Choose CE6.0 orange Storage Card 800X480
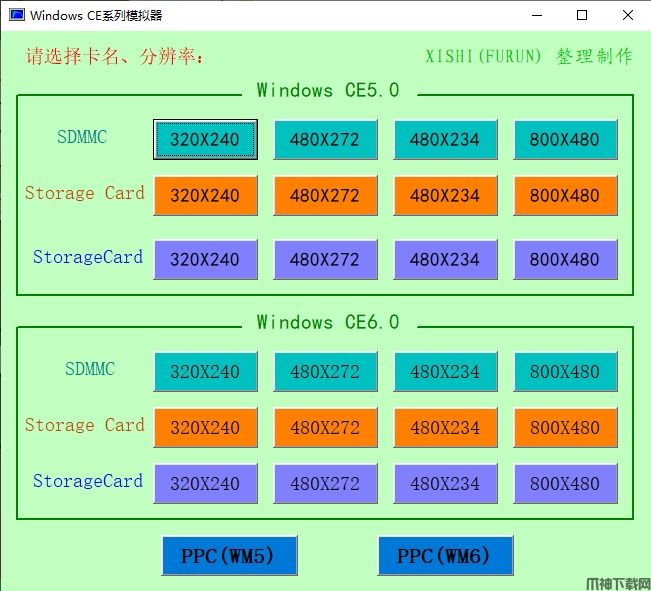Viewport: 651px width, 591px height. click(565, 427)
